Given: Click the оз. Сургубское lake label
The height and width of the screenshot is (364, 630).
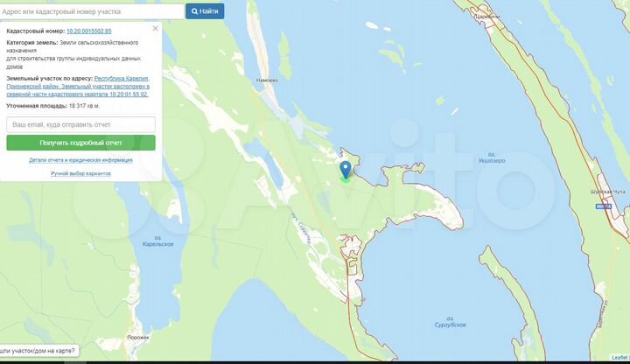Looking at the screenshot, I should click(x=450, y=322).
